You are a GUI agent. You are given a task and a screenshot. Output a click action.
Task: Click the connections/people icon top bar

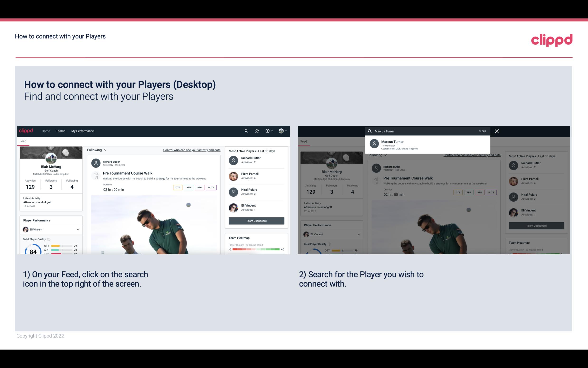coord(256,131)
